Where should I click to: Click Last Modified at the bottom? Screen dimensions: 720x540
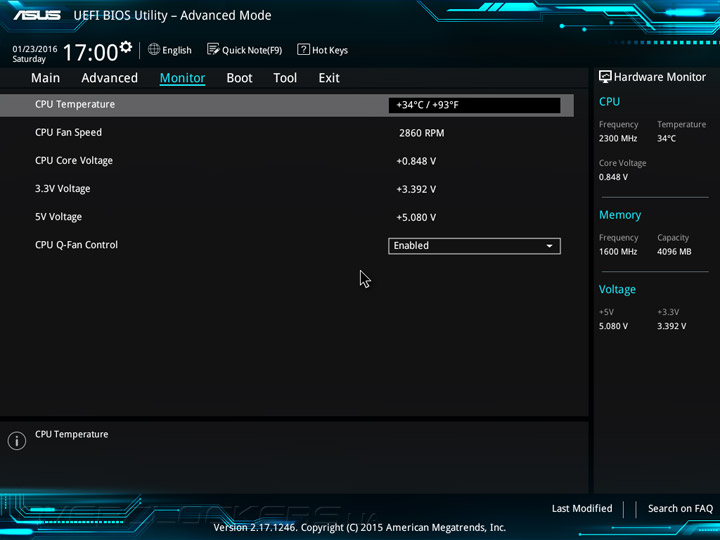coord(582,508)
